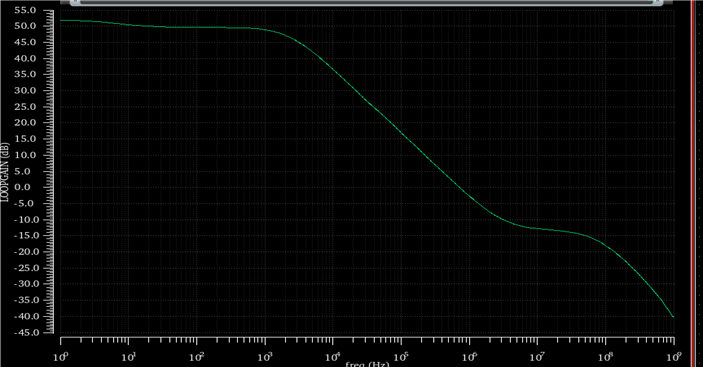This screenshot has height=367, width=703.
Task: Click the 10^9 frequency axis label
Action: tap(674, 356)
